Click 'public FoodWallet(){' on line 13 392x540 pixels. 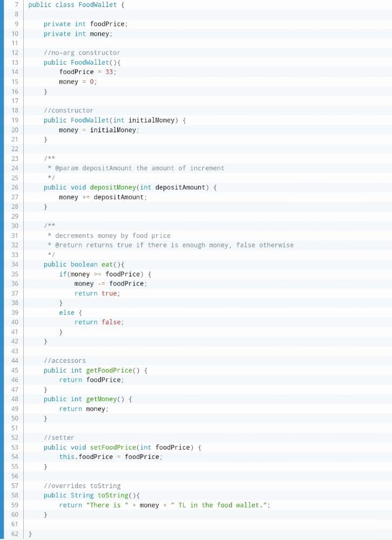click(x=82, y=62)
